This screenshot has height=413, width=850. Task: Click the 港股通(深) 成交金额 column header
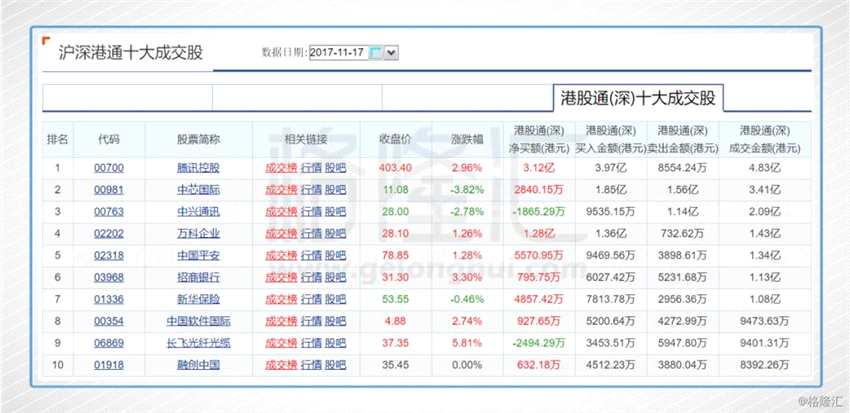[x=765, y=139]
